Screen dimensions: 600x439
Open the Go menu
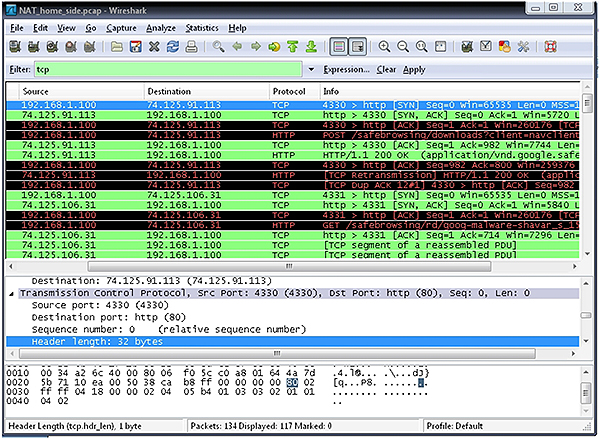click(x=90, y=28)
